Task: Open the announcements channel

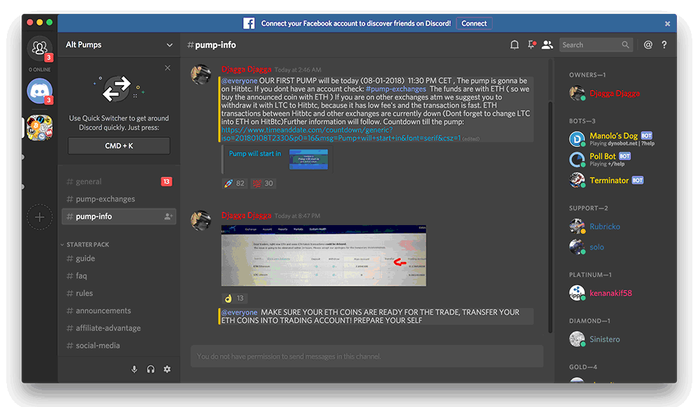Action: (119, 311)
